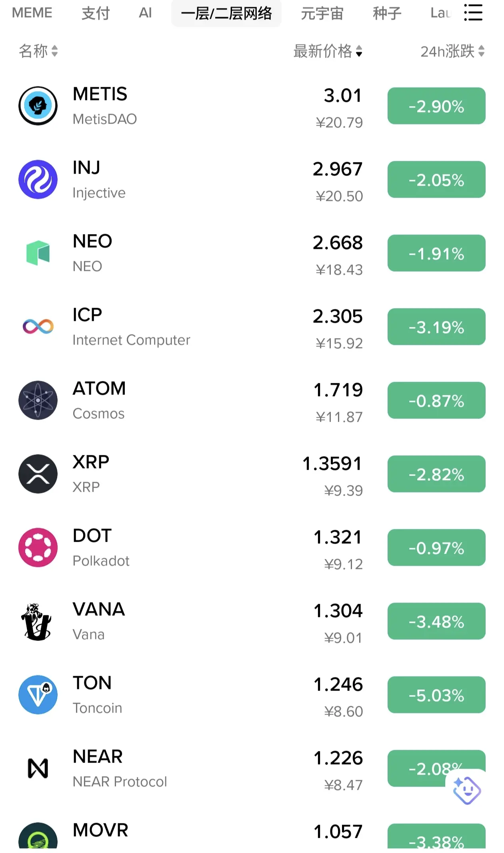Tap the Cosmos ATOM logo

38,400
